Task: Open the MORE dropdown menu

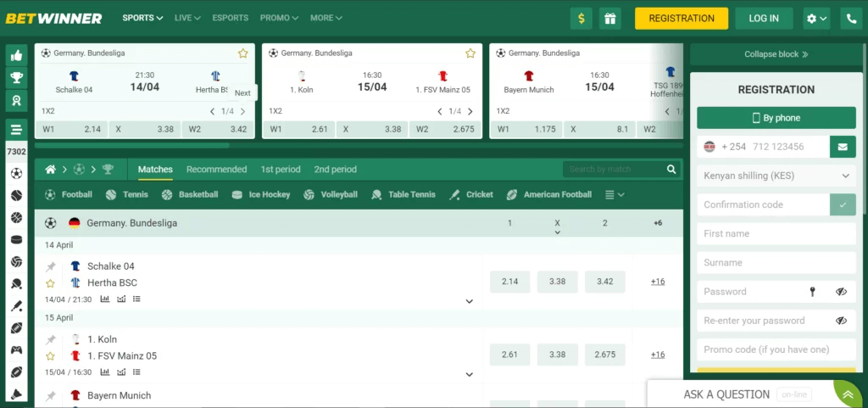Action: (326, 18)
